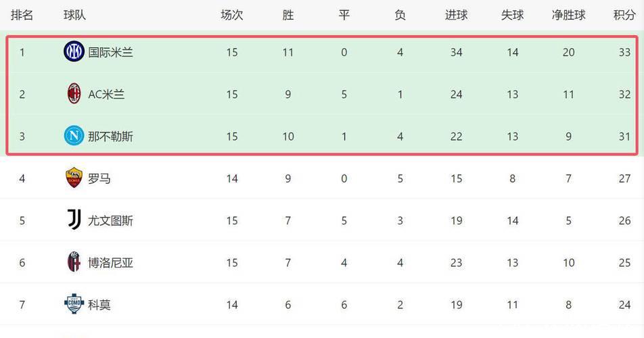Click the 排名 column header

pos(22,15)
